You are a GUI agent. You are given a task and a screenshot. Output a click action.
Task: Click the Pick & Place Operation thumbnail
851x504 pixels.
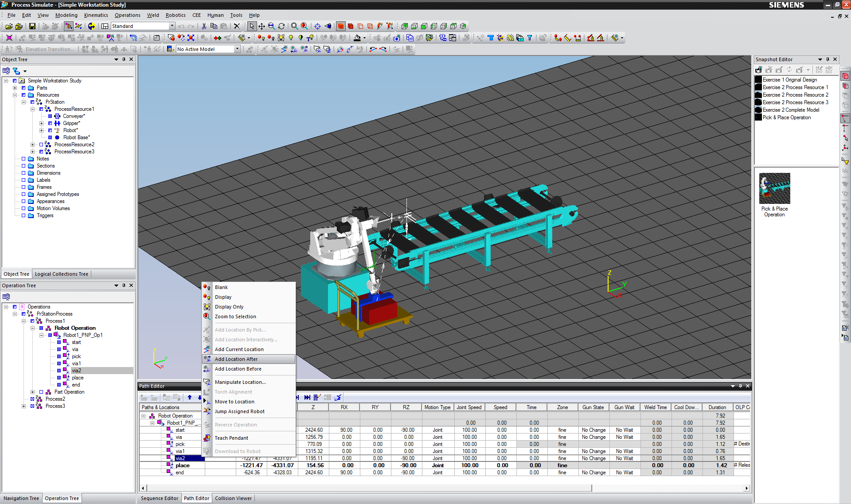click(774, 189)
